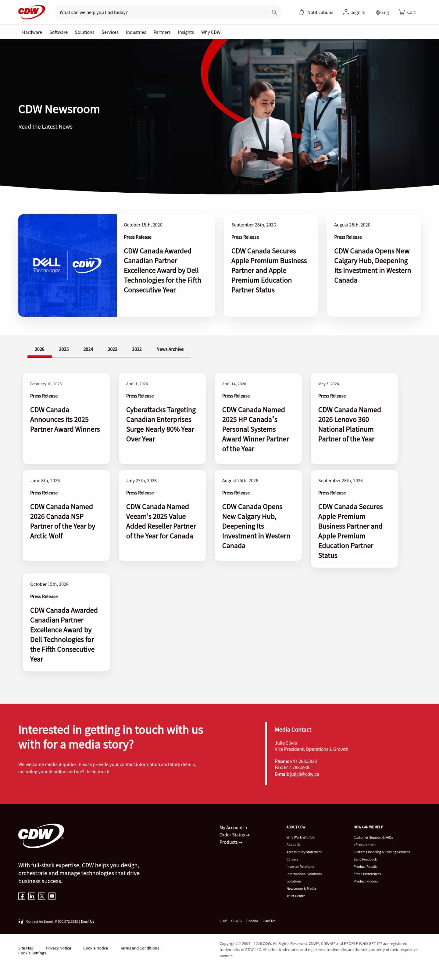Viewport: 439px width, 980px height.
Task: Open the News Archive tab
Action: pyautogui.click(x=170, y=349)
